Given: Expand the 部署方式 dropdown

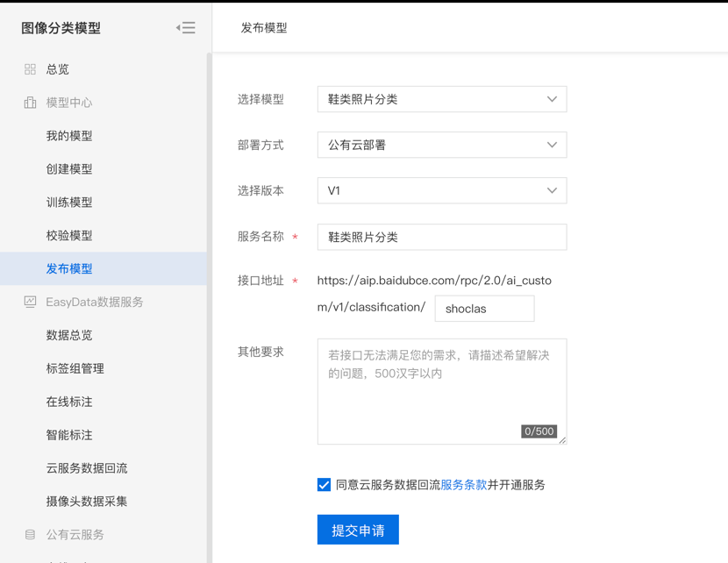Looking at the screenshot, I should point(441,145).
